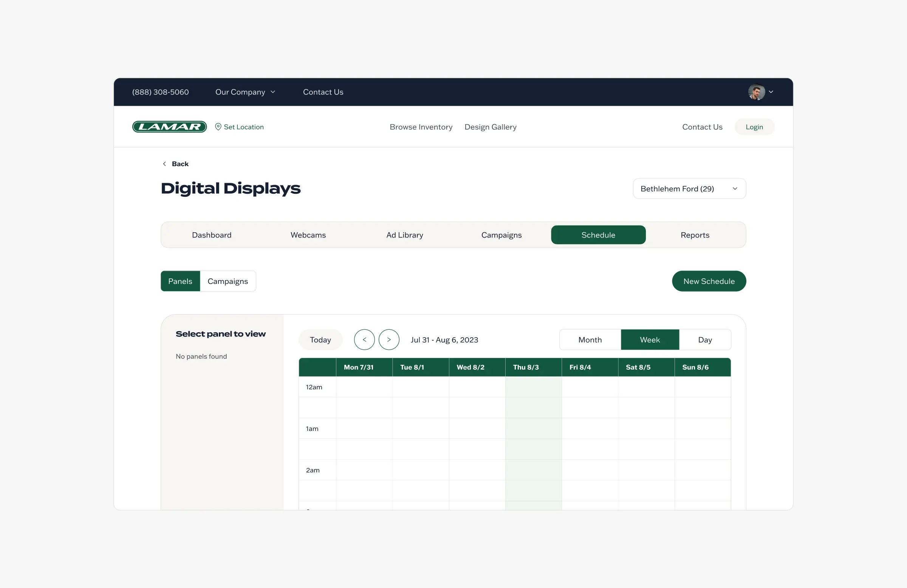The image size is (907, 588).
Task: Expand account menu chevron beside avatar
Action: (x=771, y=92)
